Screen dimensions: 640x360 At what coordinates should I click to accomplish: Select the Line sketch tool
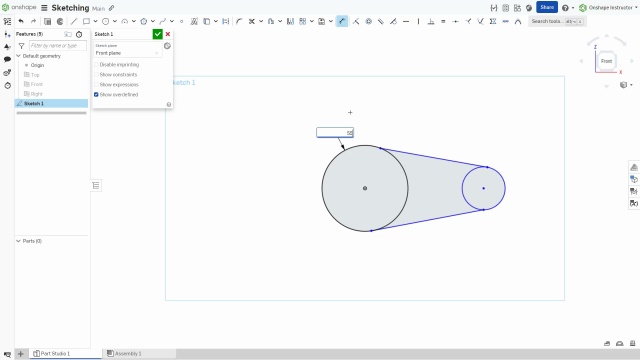point(73,21)
